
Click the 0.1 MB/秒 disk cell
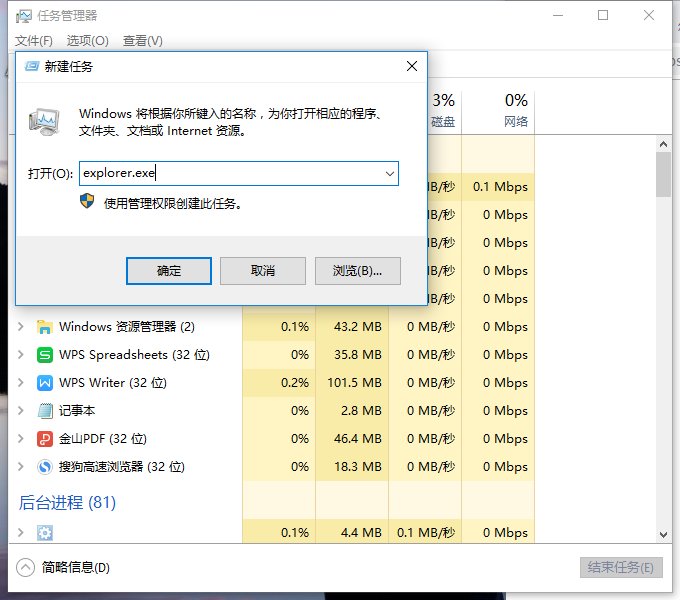tap(426, 532)
